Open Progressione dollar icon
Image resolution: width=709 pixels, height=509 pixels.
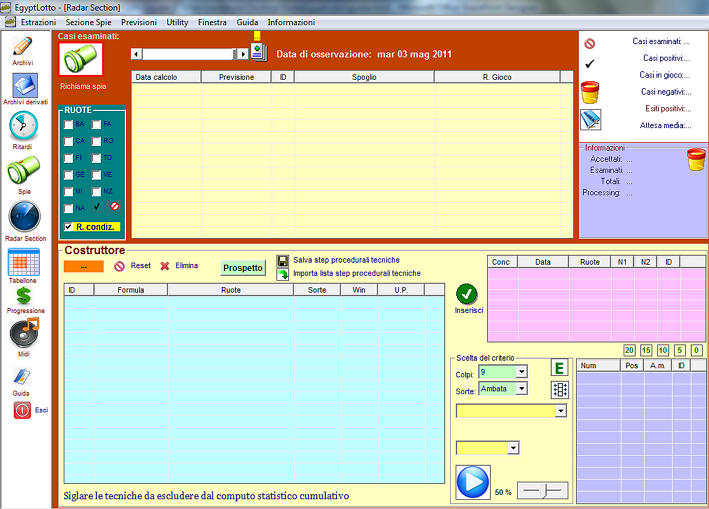(24, 296)
